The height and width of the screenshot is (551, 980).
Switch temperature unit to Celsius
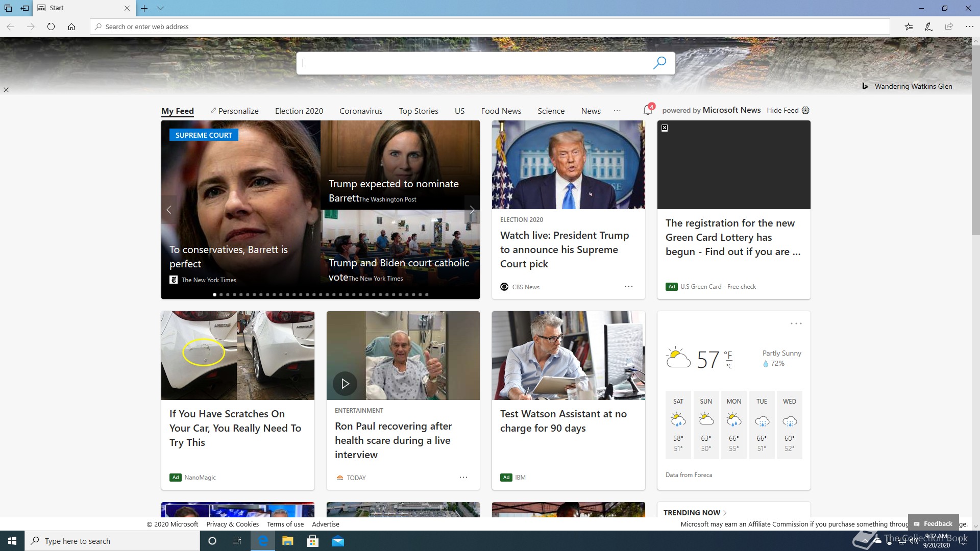point(729,366)
